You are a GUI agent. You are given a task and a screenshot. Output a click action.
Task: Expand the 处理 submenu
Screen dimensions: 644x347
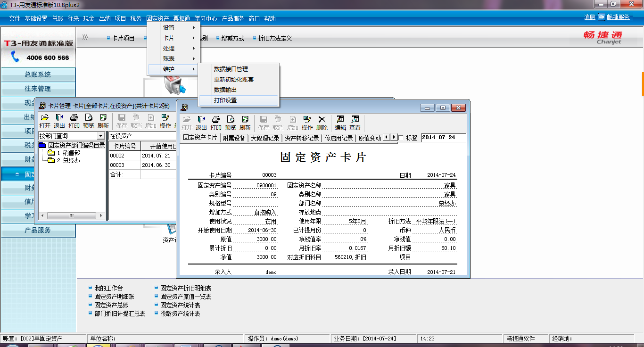(x=174, y=49)
